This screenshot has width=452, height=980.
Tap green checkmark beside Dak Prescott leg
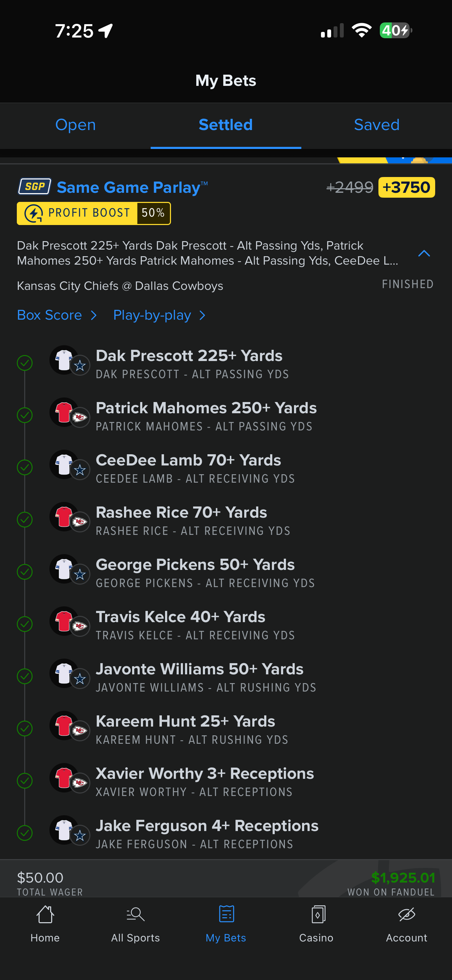(25, 363)
